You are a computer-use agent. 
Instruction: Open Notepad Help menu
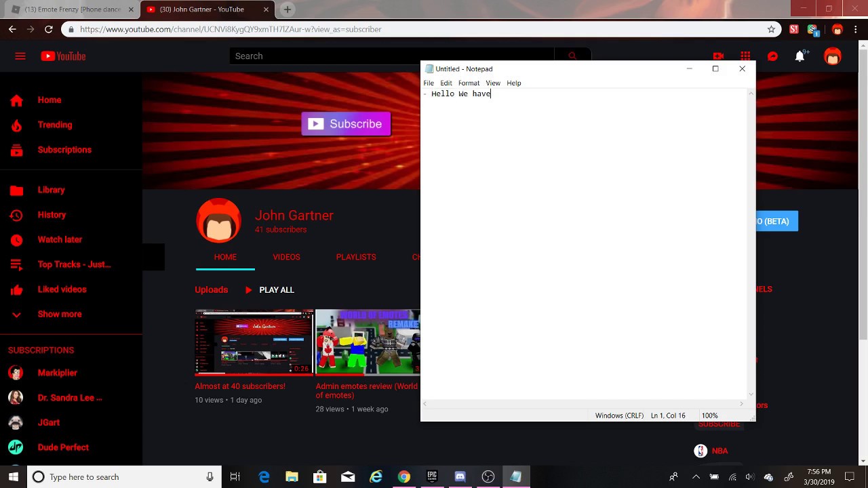(x=514, y=83)
